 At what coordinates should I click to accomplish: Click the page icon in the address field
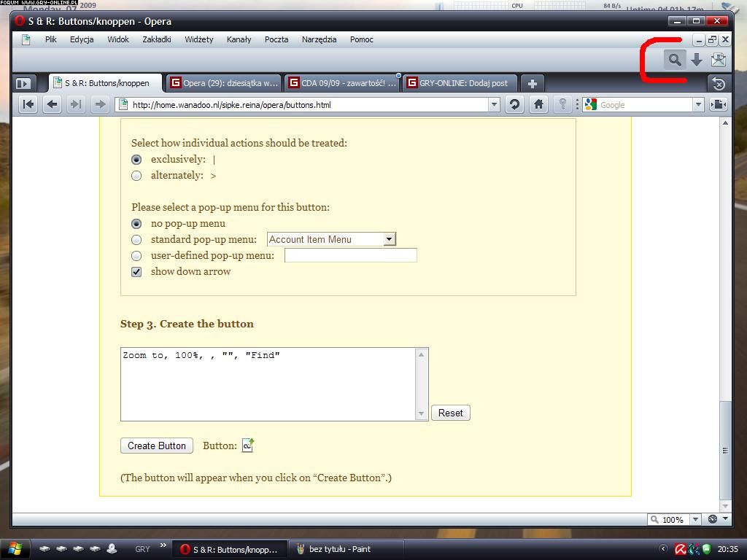point(123,104)
